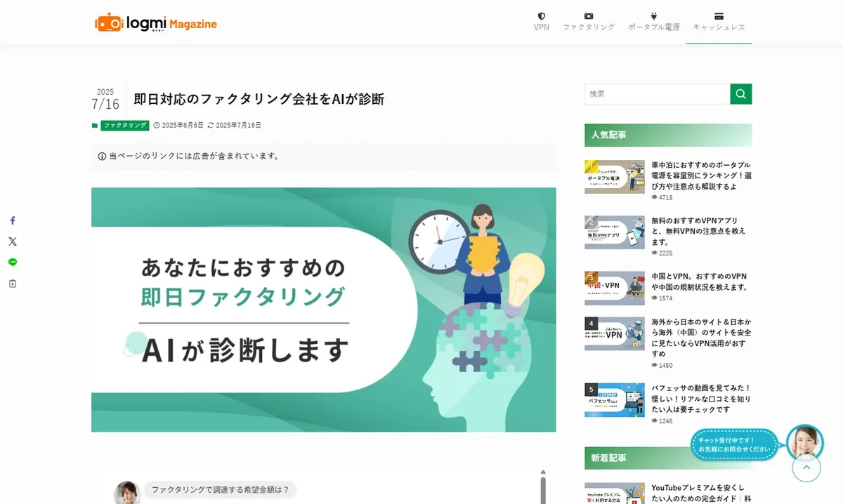Open the chat support avatar
Screen dimensions: 843x504
pos(804,442)
